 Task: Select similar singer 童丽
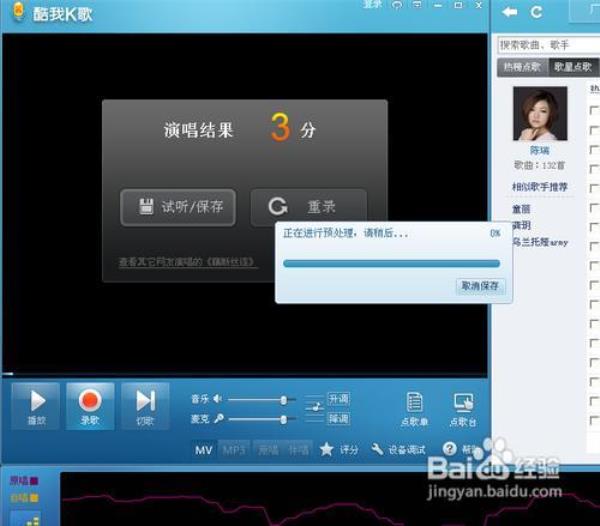pyautogui.click(x=521, y=209)
